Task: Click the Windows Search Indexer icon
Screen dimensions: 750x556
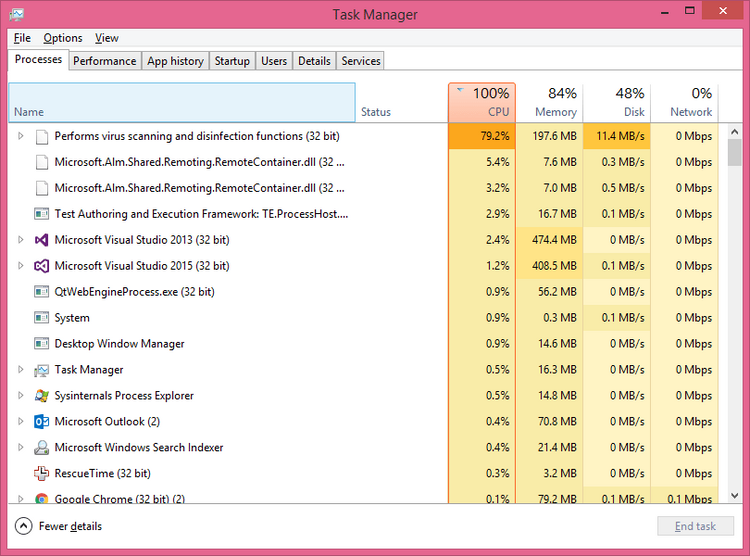Action: (42, 448)
